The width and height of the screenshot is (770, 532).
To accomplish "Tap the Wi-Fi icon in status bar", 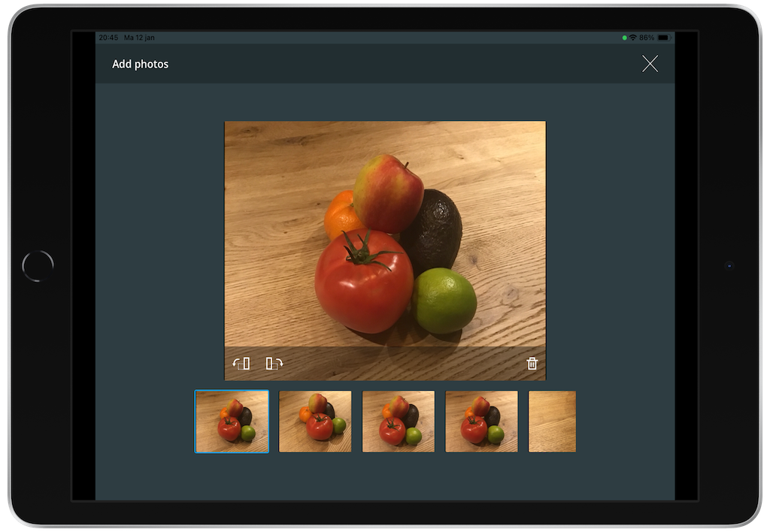I will 633,38.
